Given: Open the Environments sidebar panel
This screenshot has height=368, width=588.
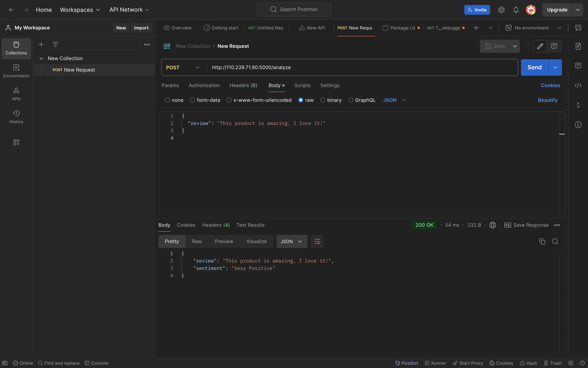Looking at the screenshot, I should click(16, 71).
